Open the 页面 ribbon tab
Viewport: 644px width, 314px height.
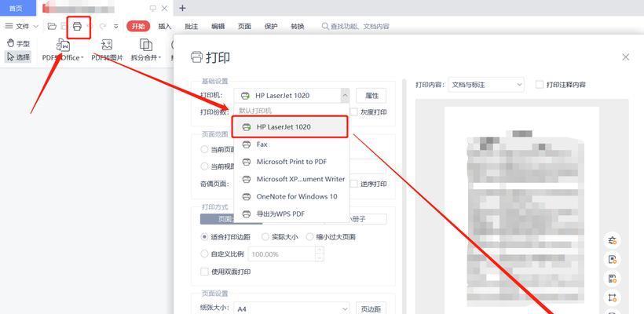[244, 27]
